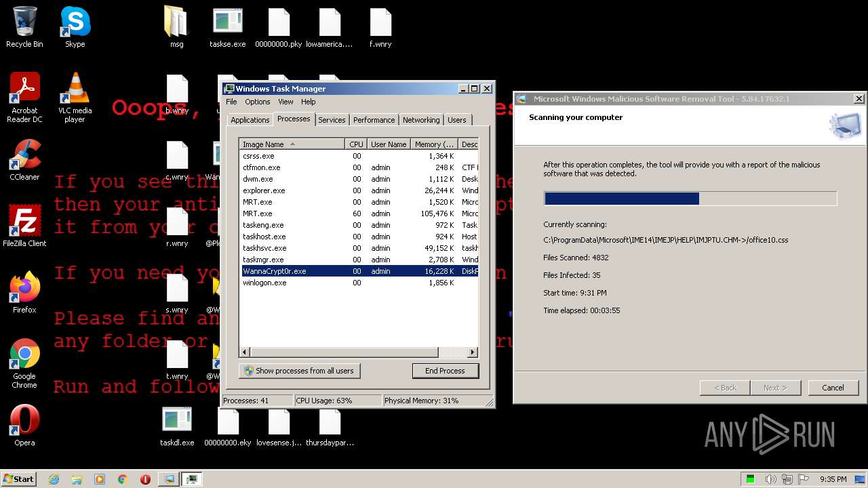The image size is (868, 488).
Task: Open Options menu in Task Manager
Action: [257, 102]
